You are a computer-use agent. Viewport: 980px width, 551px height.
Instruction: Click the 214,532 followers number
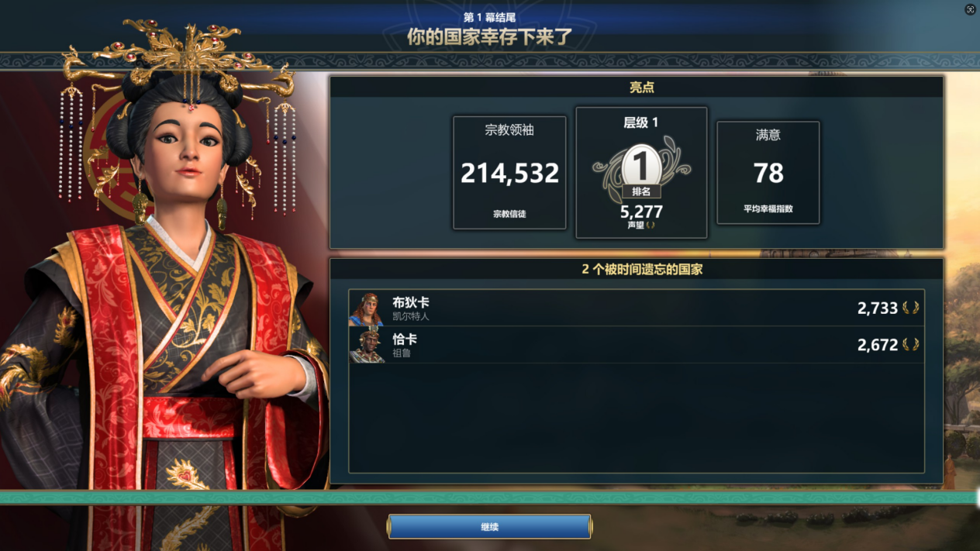point(509,173)
